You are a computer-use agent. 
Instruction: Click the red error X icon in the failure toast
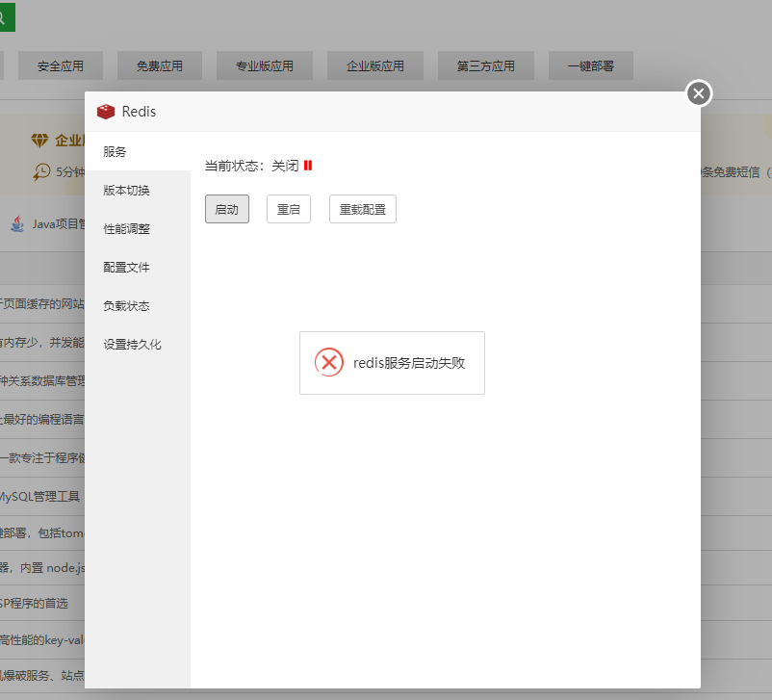point(329,363)
